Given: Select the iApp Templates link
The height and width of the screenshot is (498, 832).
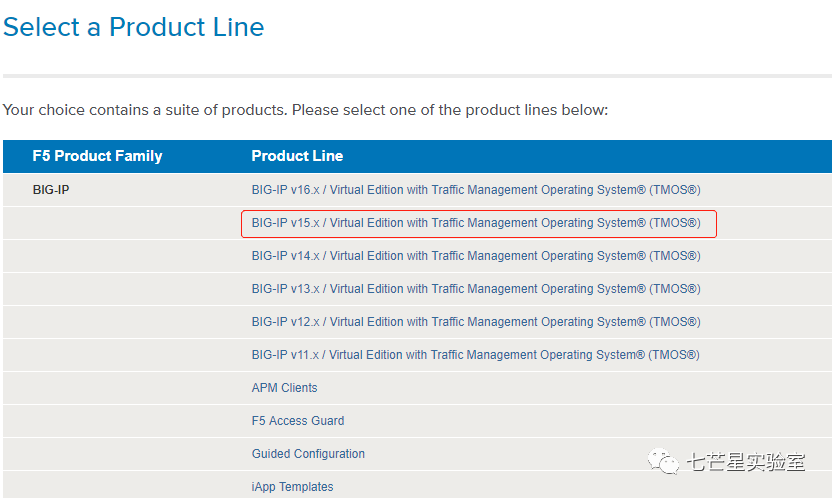Looking at the screenshot, I should 292,487.
